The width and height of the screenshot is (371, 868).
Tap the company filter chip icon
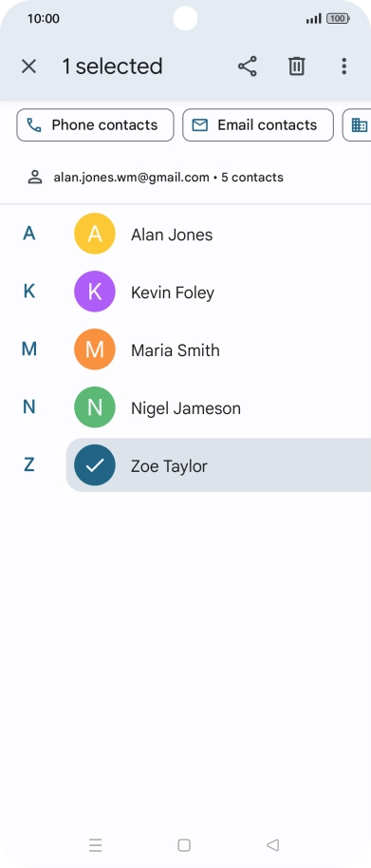click(359, 125)
